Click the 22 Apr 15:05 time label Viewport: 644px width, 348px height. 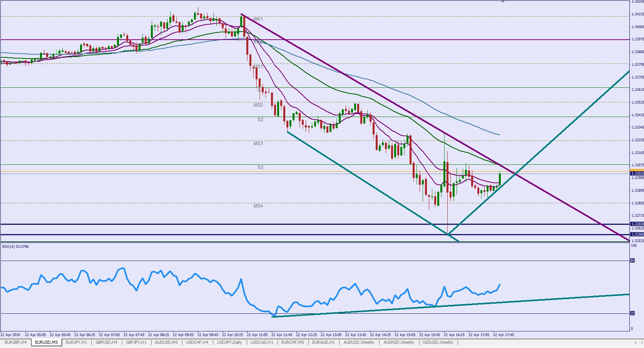[x=405, y=335]
